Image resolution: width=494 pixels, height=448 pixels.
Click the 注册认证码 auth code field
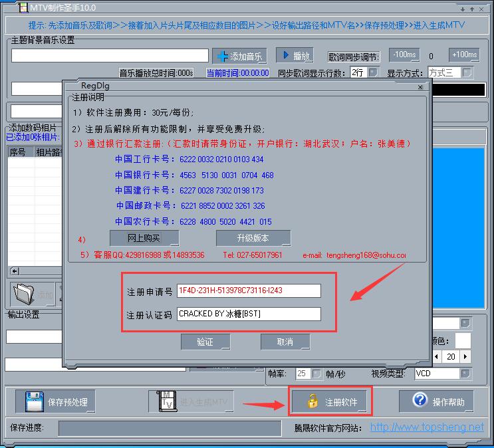(x=249, y=314)
